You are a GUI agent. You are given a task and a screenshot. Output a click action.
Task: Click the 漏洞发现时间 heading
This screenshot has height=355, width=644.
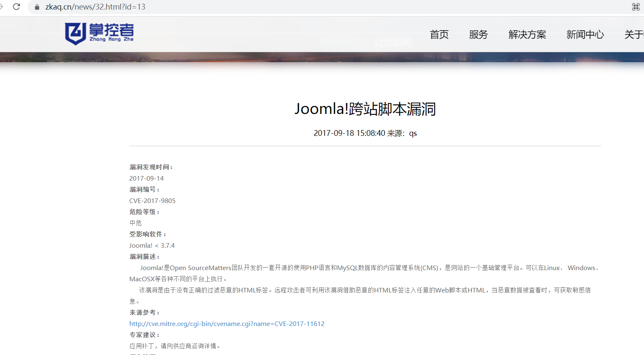(151, 167)
